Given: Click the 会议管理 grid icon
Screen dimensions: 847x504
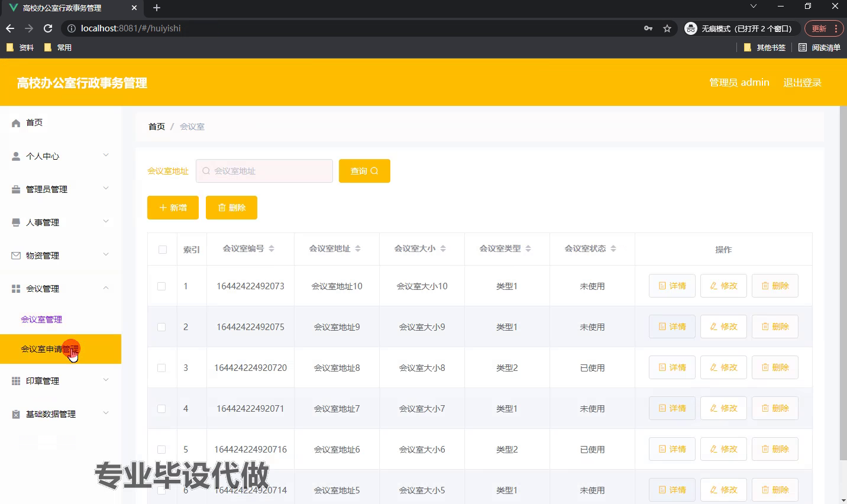Looking at the screenshot, I should [16, 289].
